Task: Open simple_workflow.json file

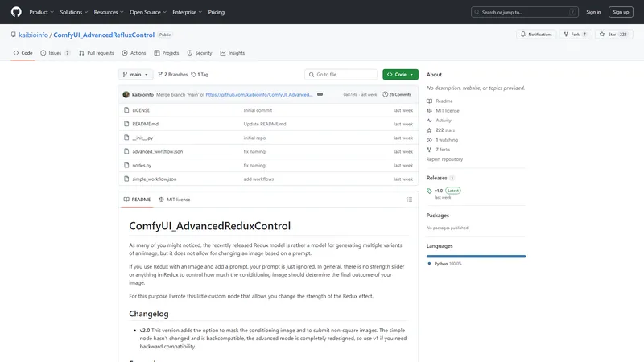Action: point(154,179)
